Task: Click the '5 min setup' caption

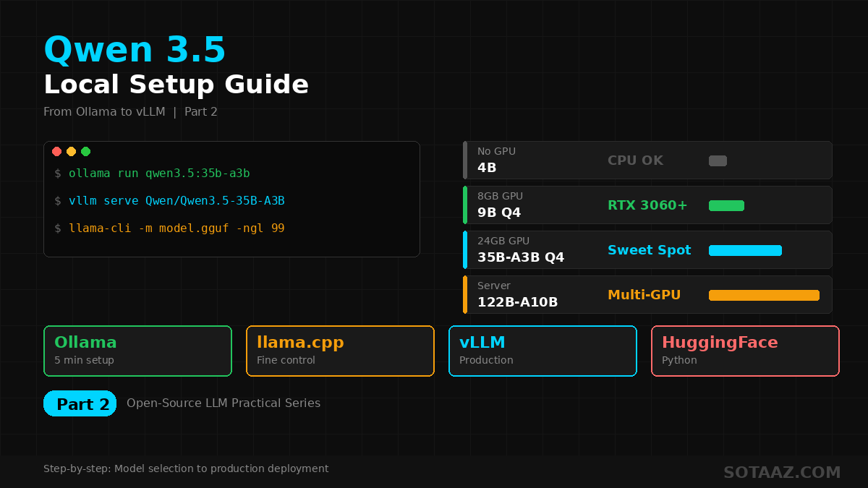Action: [x=84, y=360]
